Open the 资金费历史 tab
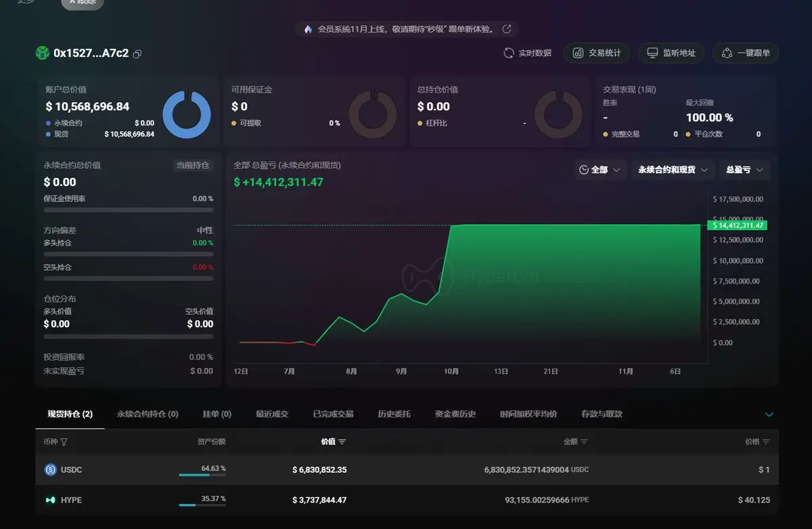The width and height of the screenshot is (812, 529). pyautogui.click(x=455, y=414)
